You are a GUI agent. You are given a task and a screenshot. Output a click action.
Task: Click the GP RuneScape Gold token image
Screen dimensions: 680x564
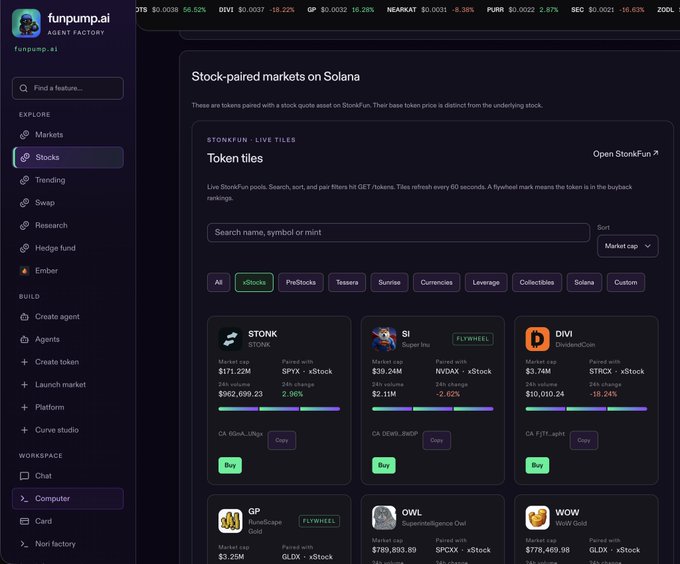point(230,521)
